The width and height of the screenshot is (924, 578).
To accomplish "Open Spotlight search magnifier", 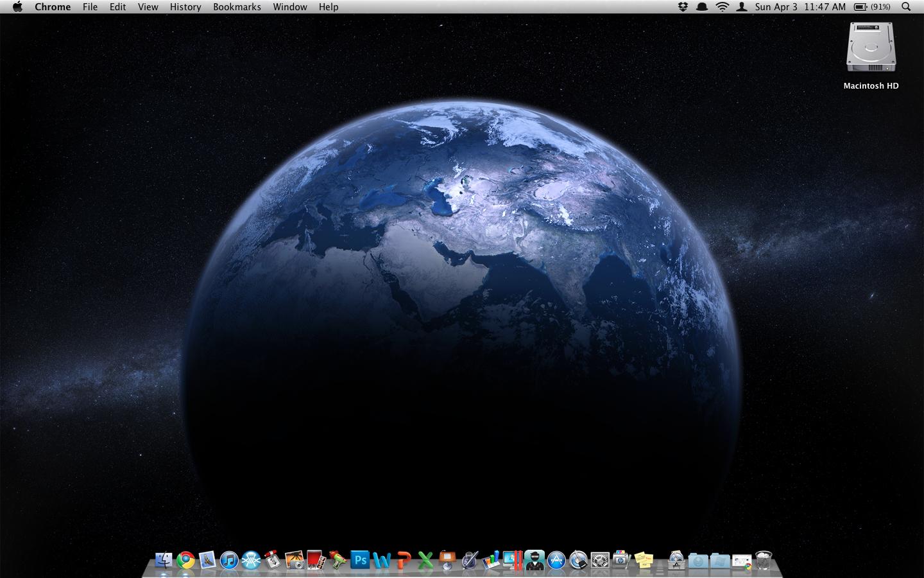I will click(906, 7).
